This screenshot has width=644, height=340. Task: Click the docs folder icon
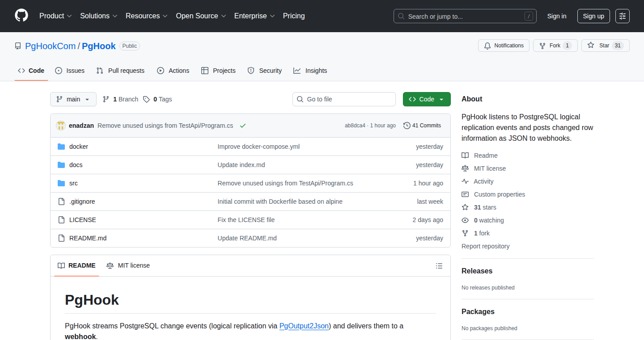[61, 165]
